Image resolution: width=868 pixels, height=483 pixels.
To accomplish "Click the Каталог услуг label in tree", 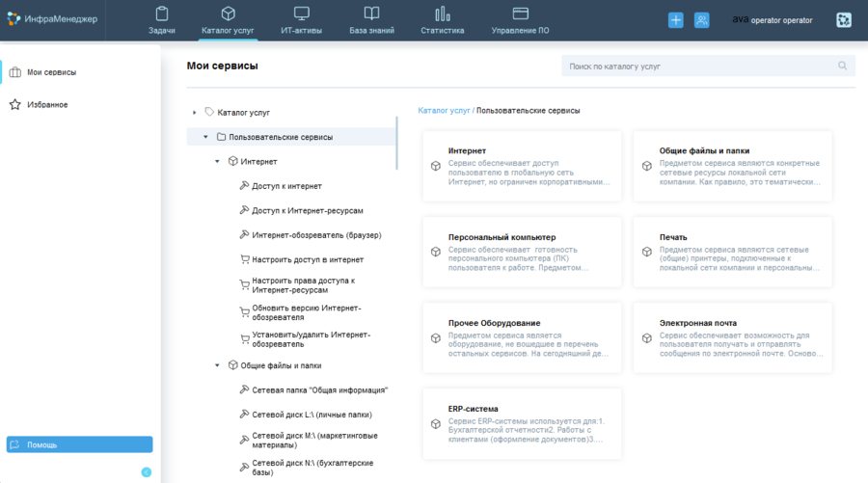I will click(x=244, y=112).
